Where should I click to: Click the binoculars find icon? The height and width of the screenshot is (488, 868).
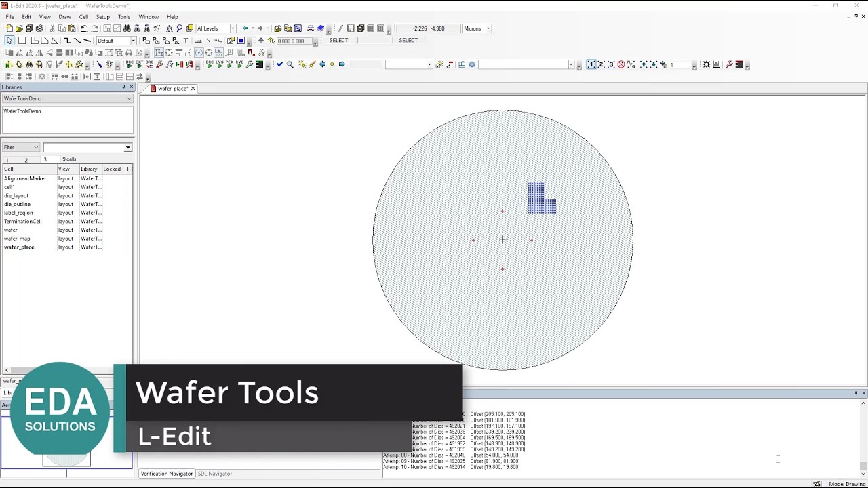point(127,28)
